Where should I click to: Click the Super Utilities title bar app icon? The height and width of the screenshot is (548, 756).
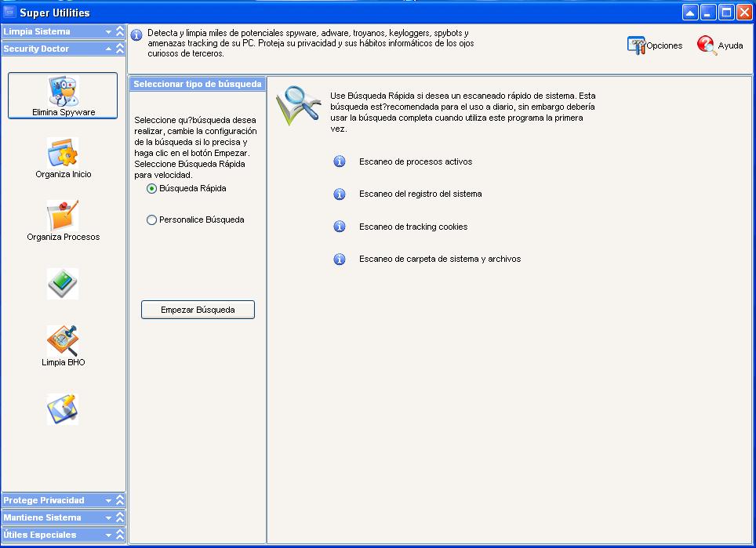pyautogui.click(x=9, y=12)
